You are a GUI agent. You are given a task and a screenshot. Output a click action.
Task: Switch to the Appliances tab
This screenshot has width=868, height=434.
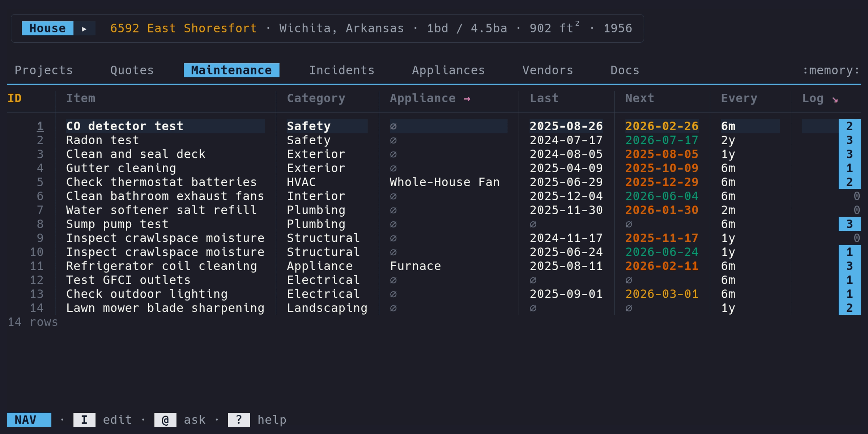point(448,70)
